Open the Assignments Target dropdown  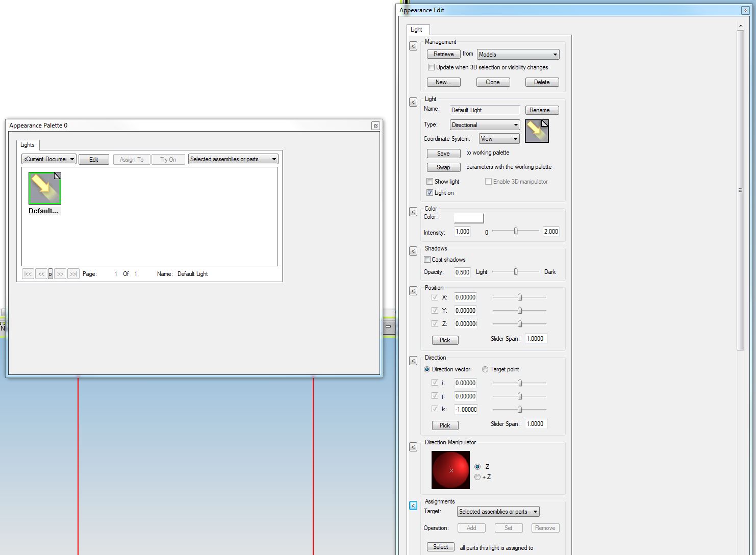click(498, 512)
